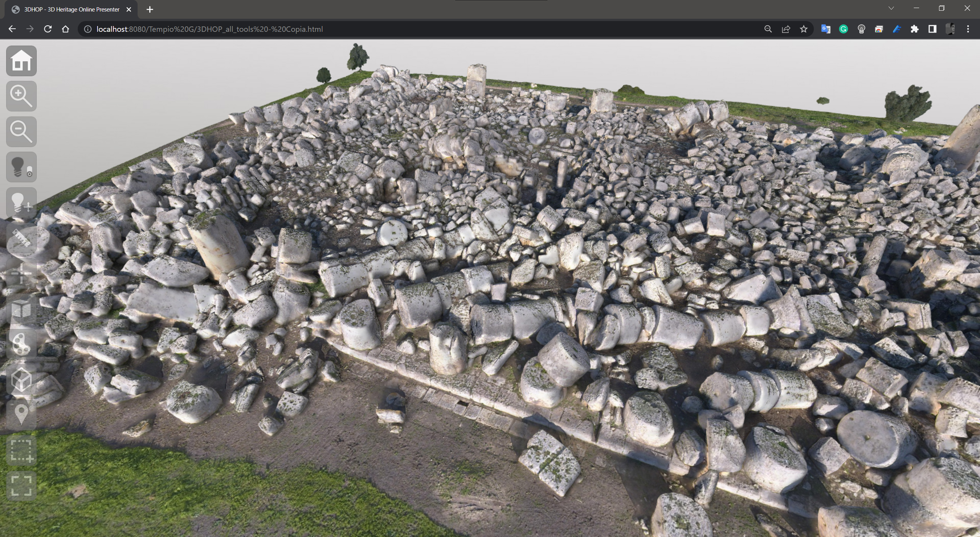Toggle scene lighting with the bulb-plus icon
This screenshot has height=537, width=980.
click(x=21, y=203)
